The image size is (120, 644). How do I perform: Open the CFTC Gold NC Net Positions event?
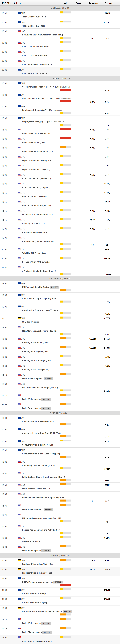coord(35,47)
